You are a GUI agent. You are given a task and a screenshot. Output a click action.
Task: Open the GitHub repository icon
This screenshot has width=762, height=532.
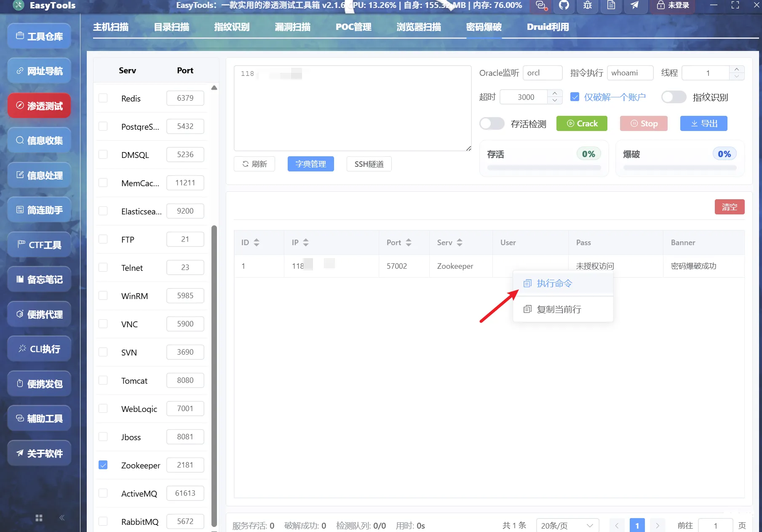[x=564, y=6]
